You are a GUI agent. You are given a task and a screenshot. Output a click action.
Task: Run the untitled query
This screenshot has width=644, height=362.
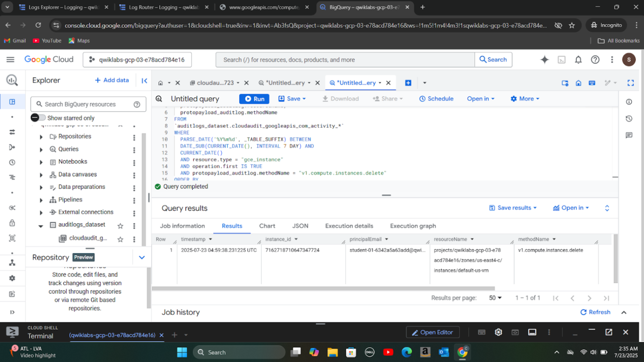point(254,99)
